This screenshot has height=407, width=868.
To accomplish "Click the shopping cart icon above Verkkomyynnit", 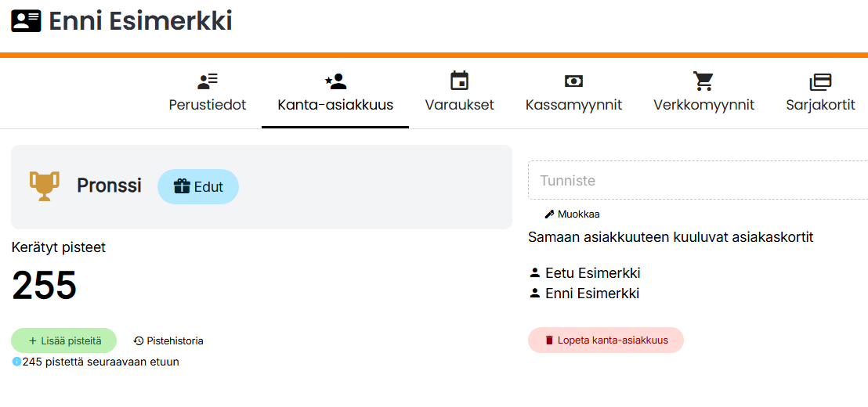I will [x=703, y=81].
